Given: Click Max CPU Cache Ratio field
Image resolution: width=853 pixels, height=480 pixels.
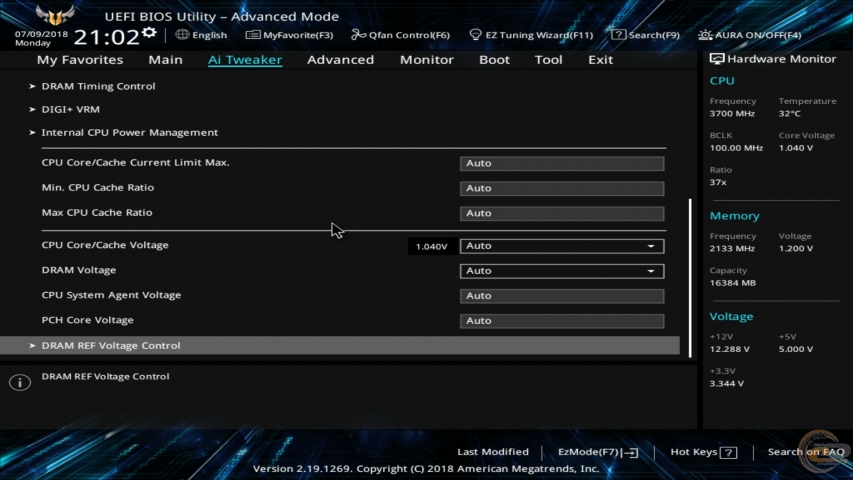Looking at the screenshot, I should tap(561, 213).
